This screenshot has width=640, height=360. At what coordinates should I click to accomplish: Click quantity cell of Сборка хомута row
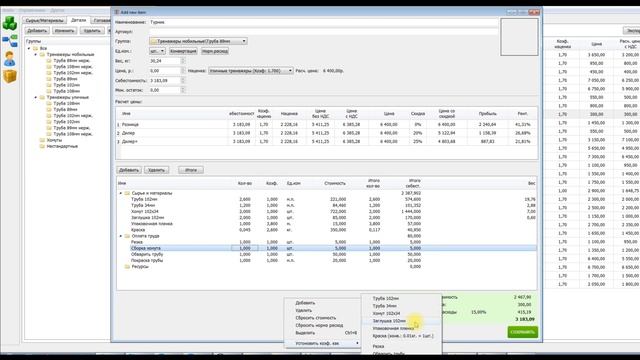pos(244,248)
